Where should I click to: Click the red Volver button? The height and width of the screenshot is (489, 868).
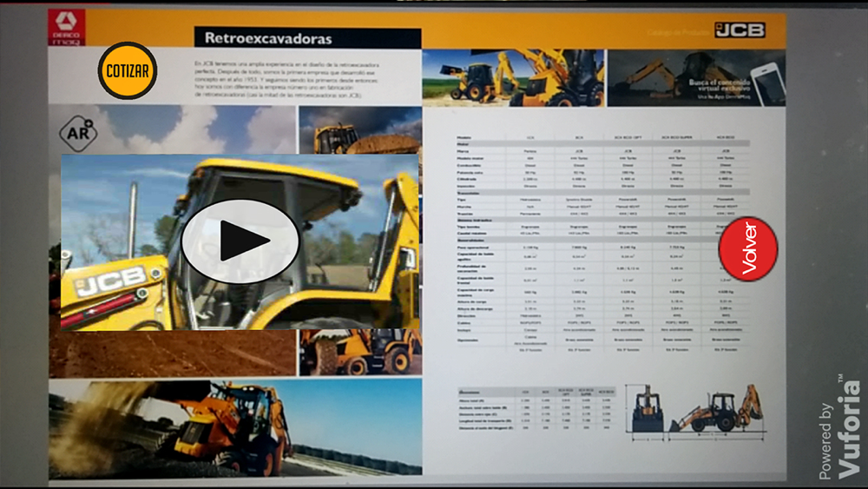click(x=748, y=248)
